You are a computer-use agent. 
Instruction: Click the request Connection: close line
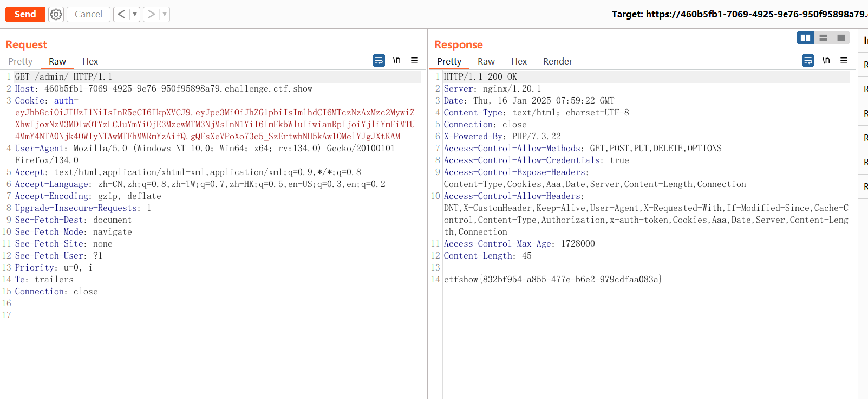tap(56, 292)
